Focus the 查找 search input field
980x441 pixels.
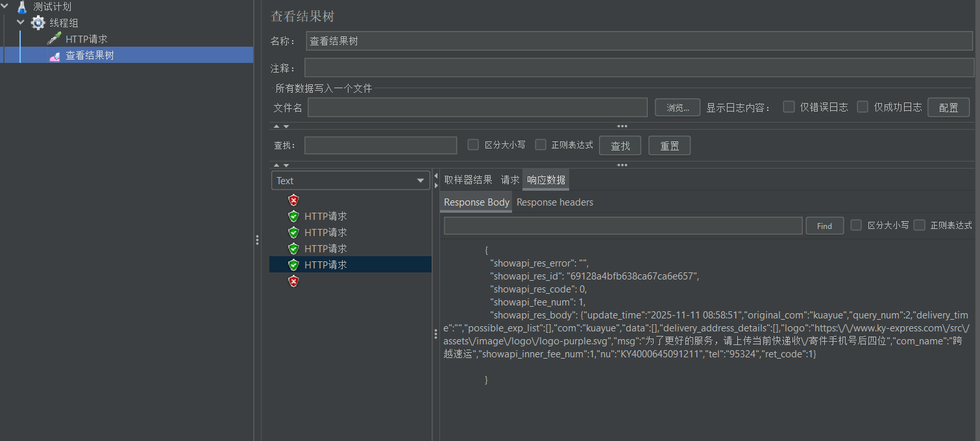(380, 145)
